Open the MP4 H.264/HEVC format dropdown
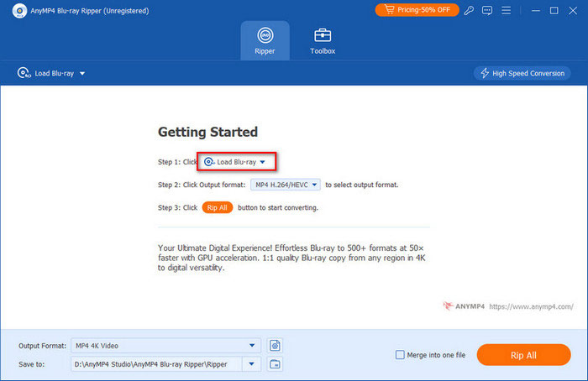 click(x=286, y=185)
